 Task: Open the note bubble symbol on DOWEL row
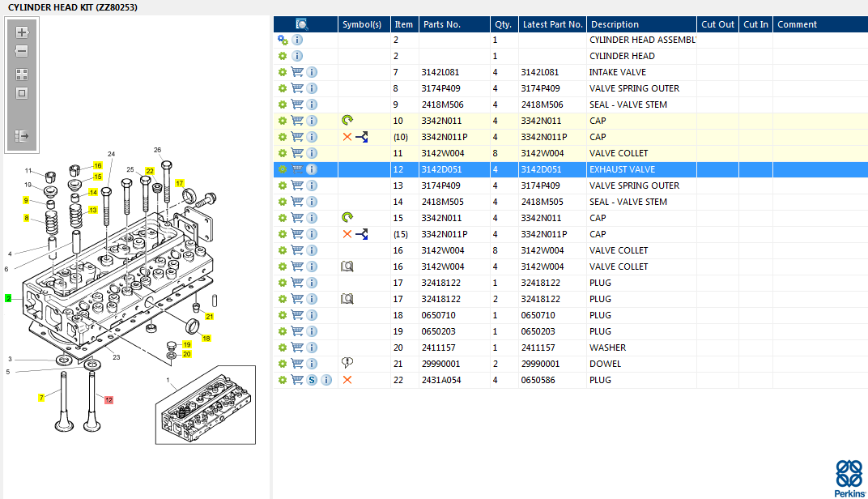coord(347,364)
